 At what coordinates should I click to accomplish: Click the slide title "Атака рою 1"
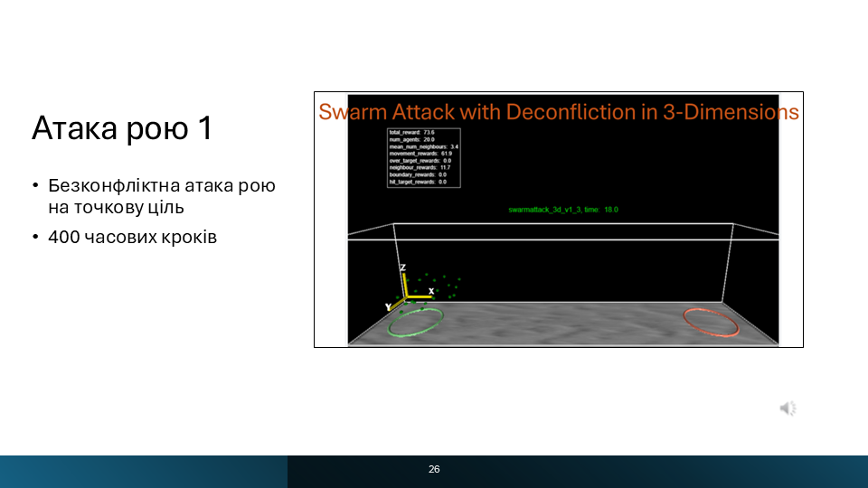point(122,127)
